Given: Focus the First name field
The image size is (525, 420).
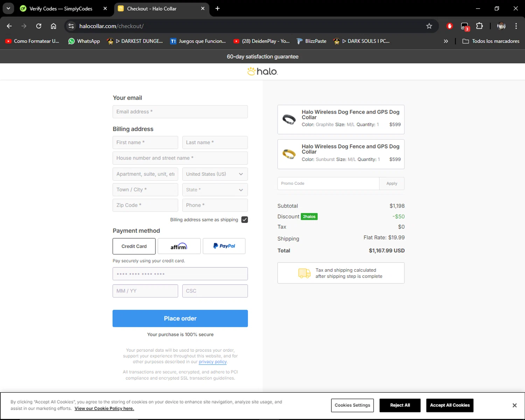Looking at the screenshot, I should coord(145,142).
